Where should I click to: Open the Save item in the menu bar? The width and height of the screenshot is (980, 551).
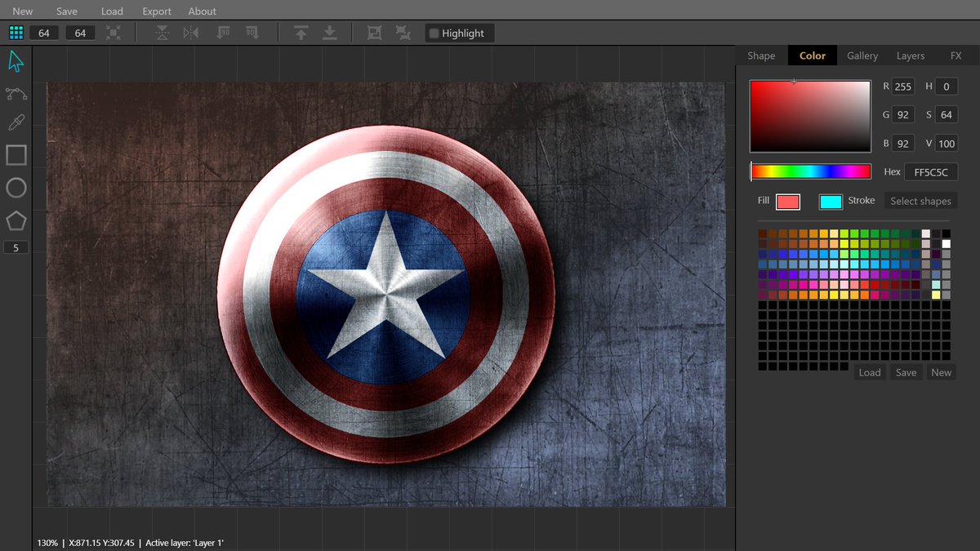pyautogui.click(x=67, y=11)
